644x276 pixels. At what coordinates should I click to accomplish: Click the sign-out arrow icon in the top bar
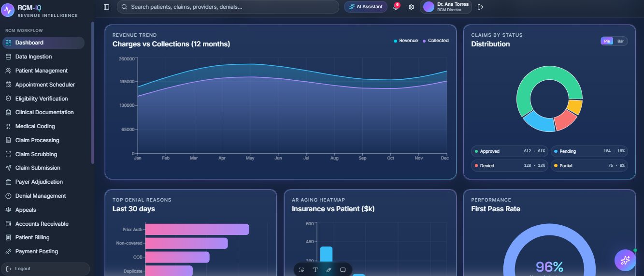[x=480, y=7]
